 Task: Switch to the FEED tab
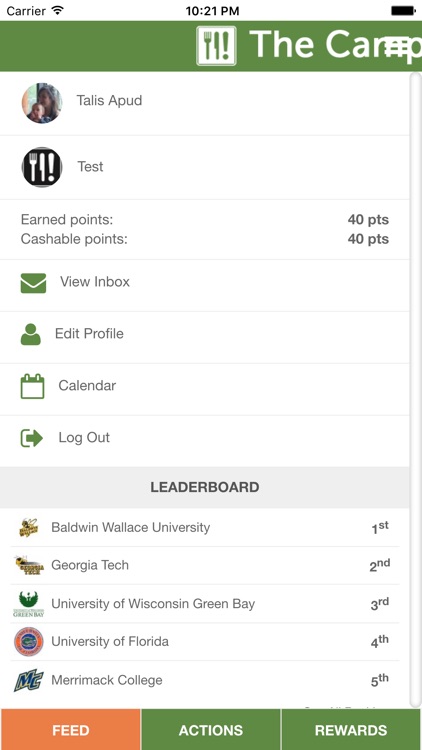click(x=71, y=730)
